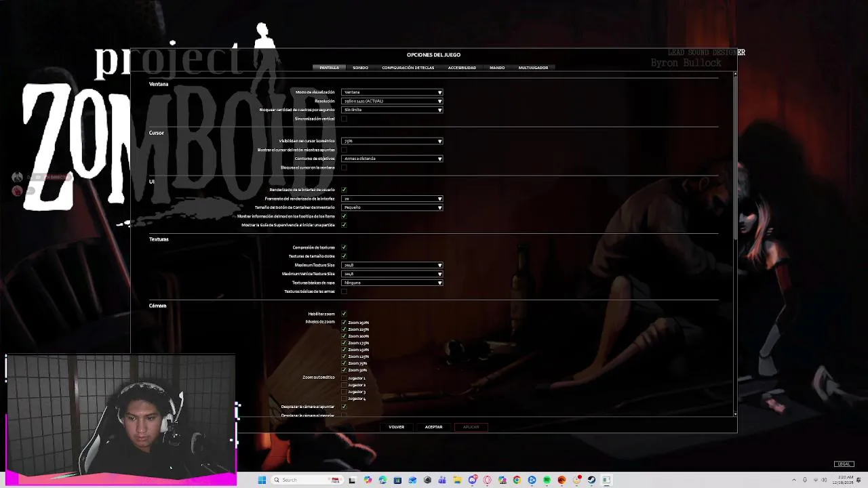Viewport: 868px width, 488px height.
Task: Click the ACEPTAR button
Action: point(433,427)
